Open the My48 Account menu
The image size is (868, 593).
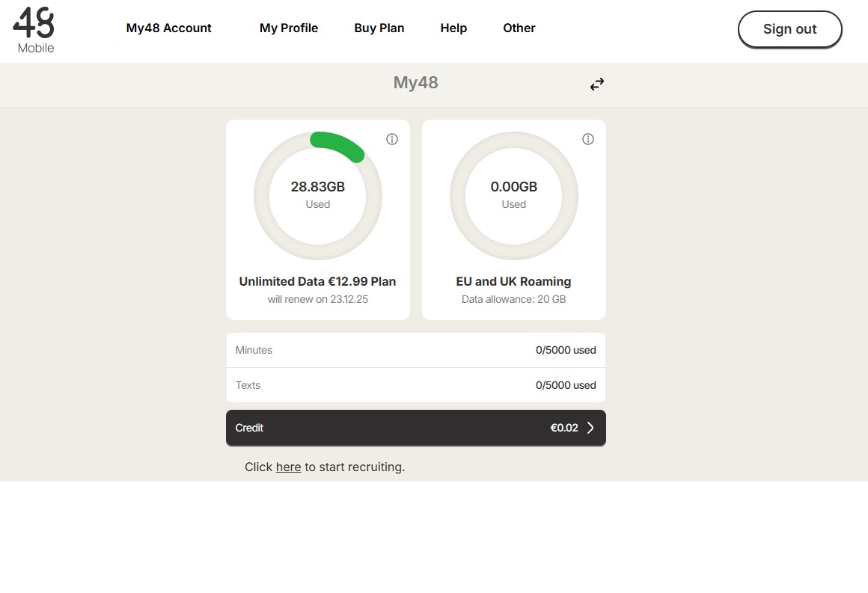click(x=169, y=28)
